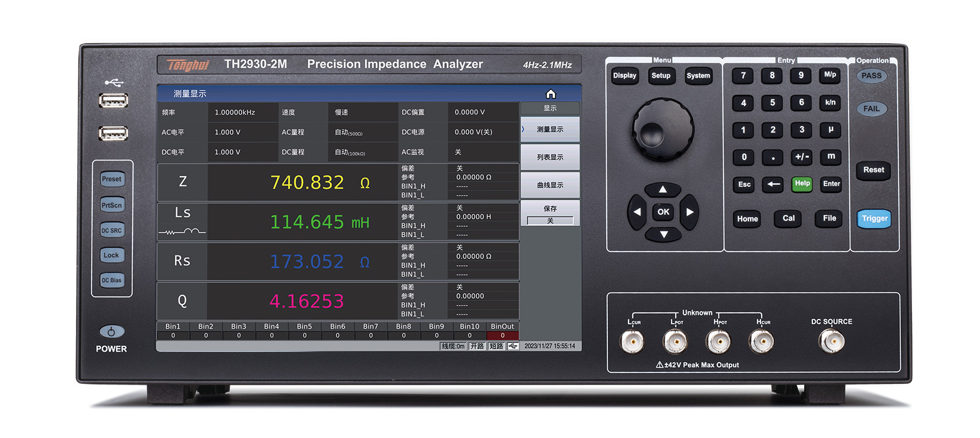Select the 列表显示 list display softkey
The width and height of the screenshot is (980, 438).
tap(550, 157)
